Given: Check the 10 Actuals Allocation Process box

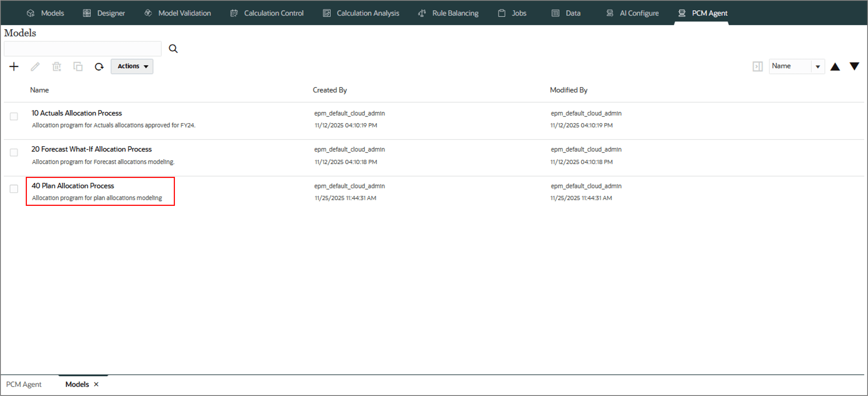Looking at the screenshot, I should coord(14,117).
